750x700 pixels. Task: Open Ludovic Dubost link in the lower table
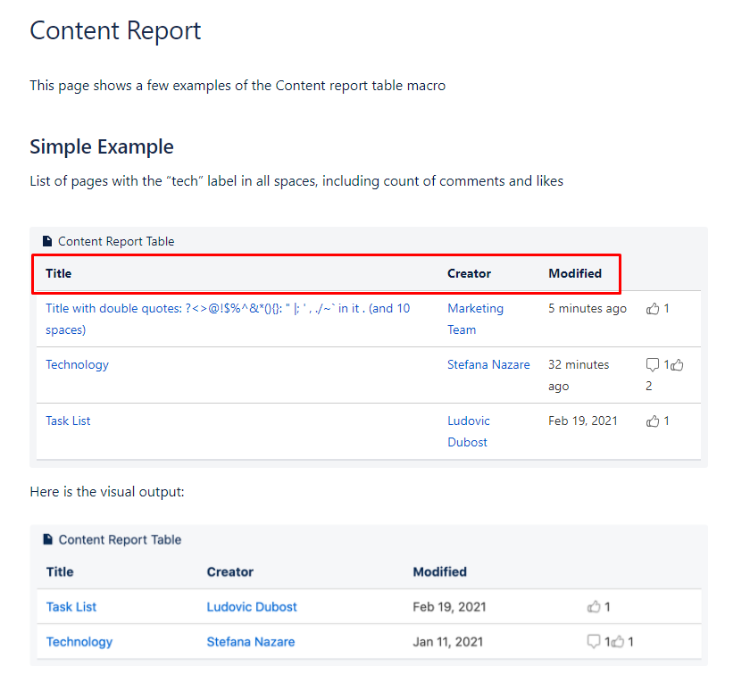point(252,607)
